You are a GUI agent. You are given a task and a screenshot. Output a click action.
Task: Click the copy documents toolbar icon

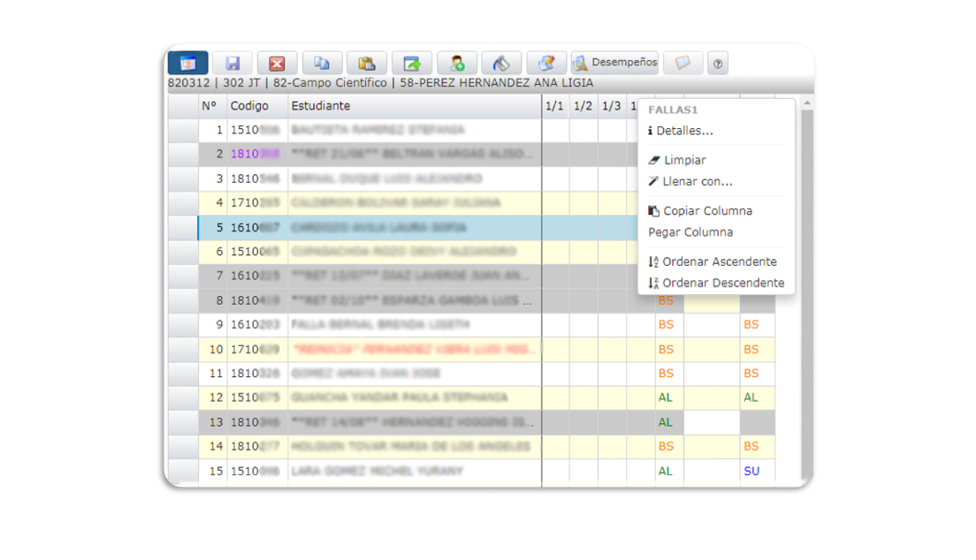pyautogui.click(x=322, y=63)
